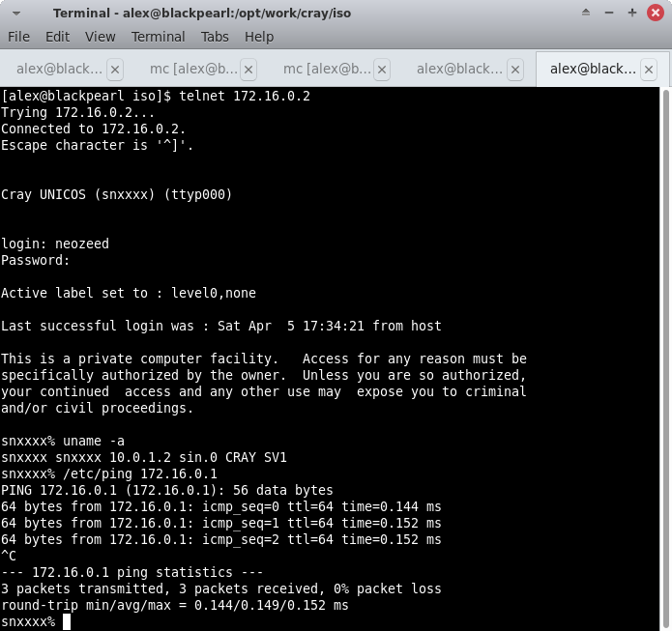
Task: Open the window menu icon in title bar
Action: [15, 13]
